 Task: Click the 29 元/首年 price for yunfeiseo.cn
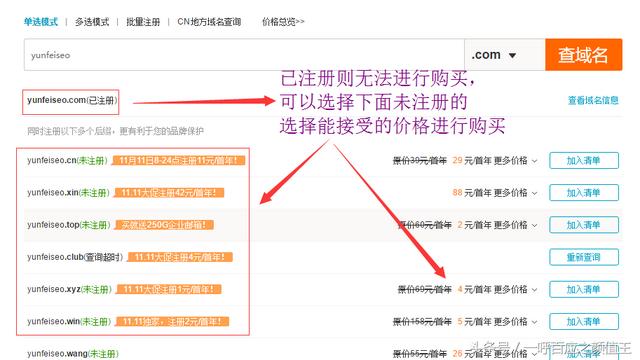pos(472,160)
